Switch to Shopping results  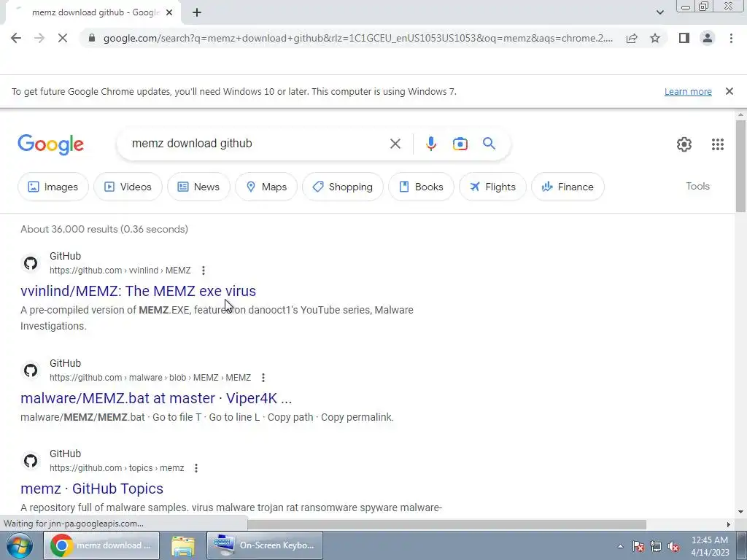(343, 187)
